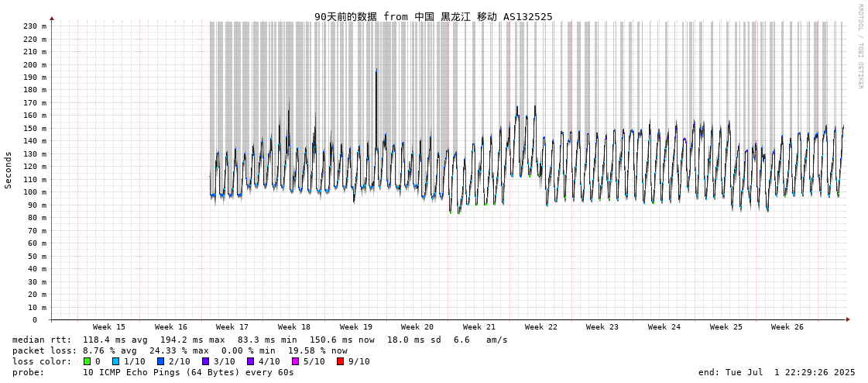Click the "230 m" y-axis tick label

pyautogui.click(x=35, y=26)
